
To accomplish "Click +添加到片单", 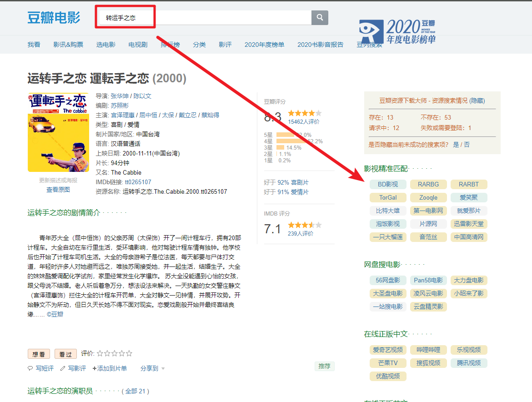I will 110,368.
